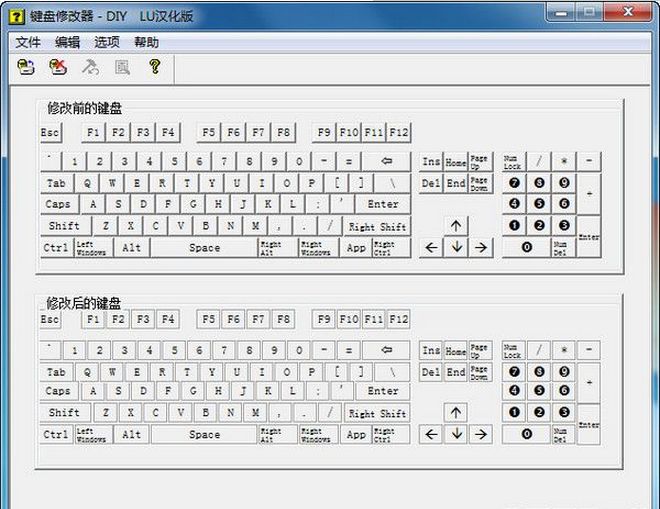
Task: Click the toolbar icon with the red X
Action: (58, 67)
